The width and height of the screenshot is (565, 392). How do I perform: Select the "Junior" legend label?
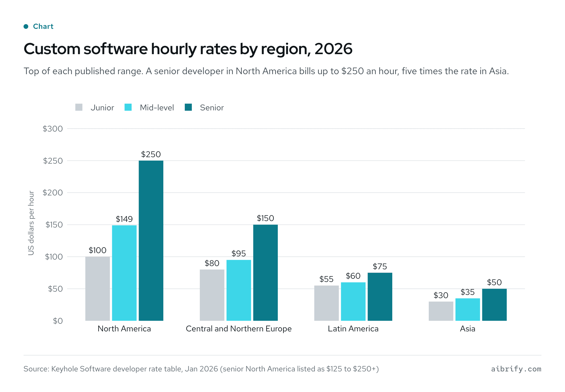click(102, 108)
